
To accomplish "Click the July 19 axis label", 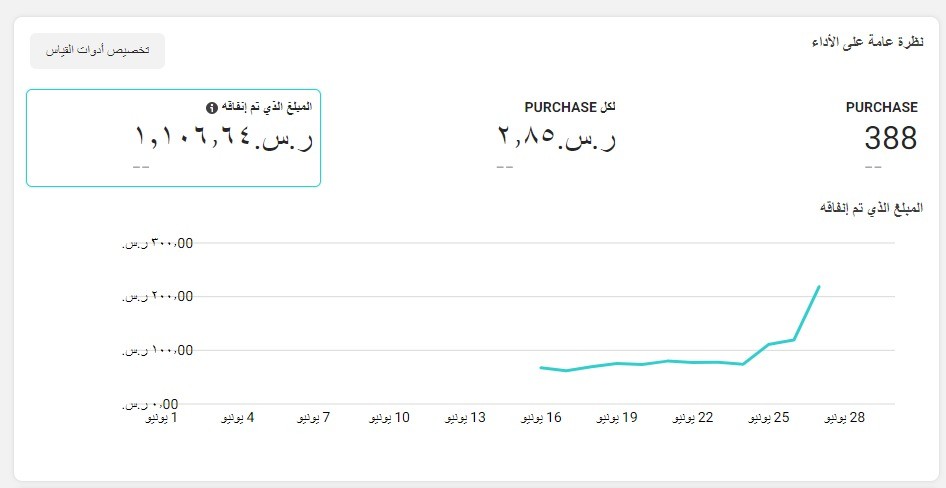I will [x=617, y=417].
